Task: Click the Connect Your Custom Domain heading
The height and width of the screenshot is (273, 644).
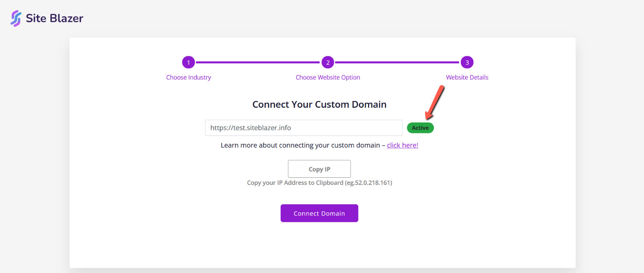Action: 319,104
